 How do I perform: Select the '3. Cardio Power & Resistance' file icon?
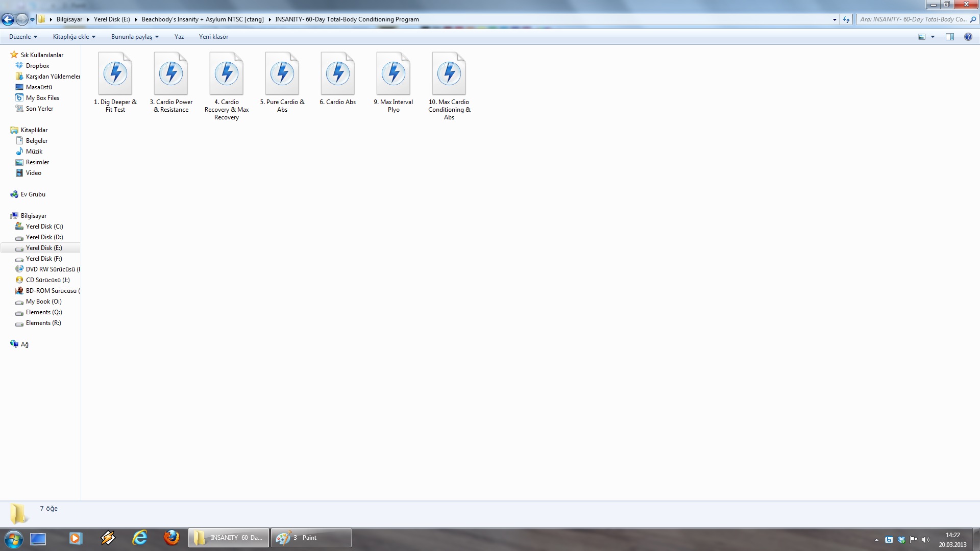[x=171, y=73]
